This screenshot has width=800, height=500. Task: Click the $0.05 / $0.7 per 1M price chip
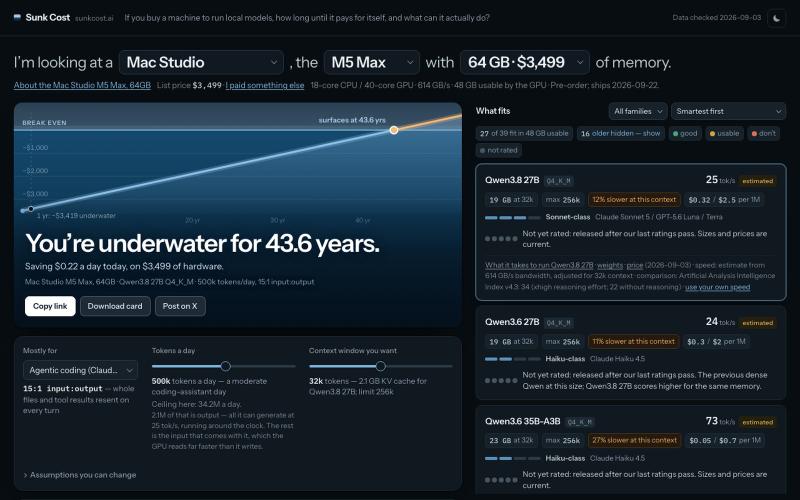click(724, 440)
